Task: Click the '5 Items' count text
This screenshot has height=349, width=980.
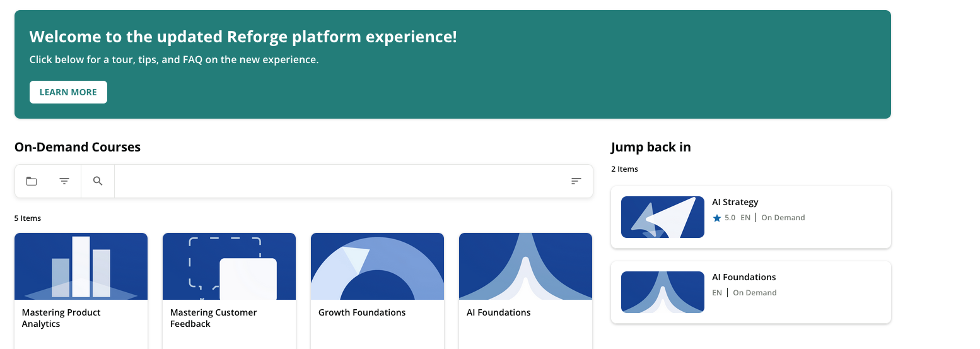Action: [x=28, y=218]
